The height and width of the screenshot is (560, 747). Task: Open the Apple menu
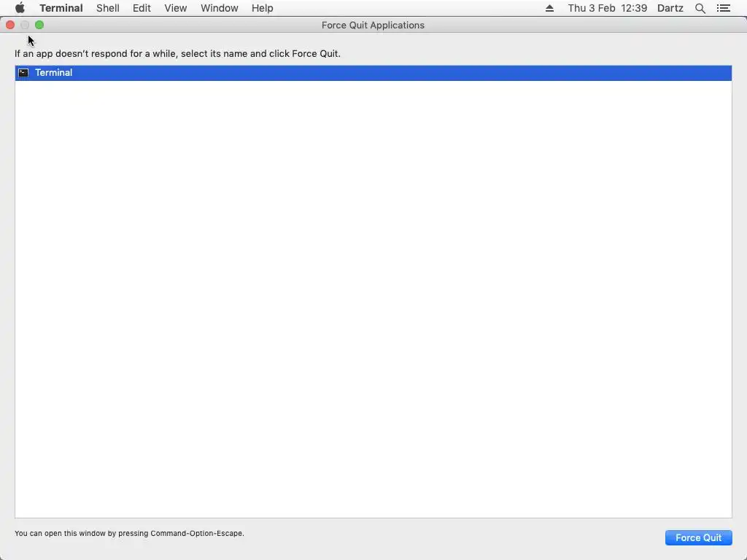point(20,8)
